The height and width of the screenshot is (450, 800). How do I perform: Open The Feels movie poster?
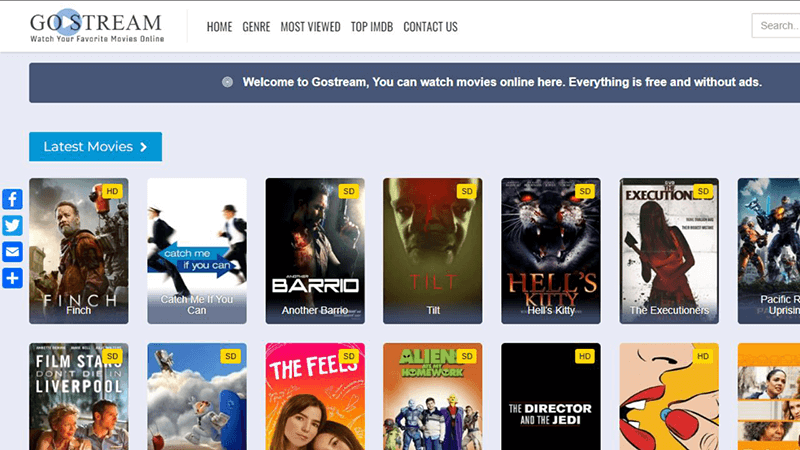(x=315, y=396)
